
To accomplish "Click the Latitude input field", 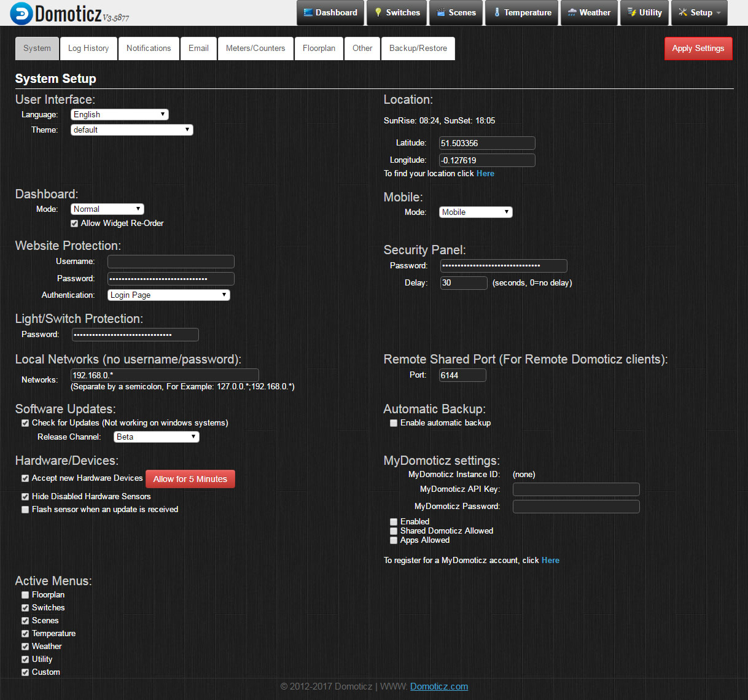I will (x=486, y=143).
